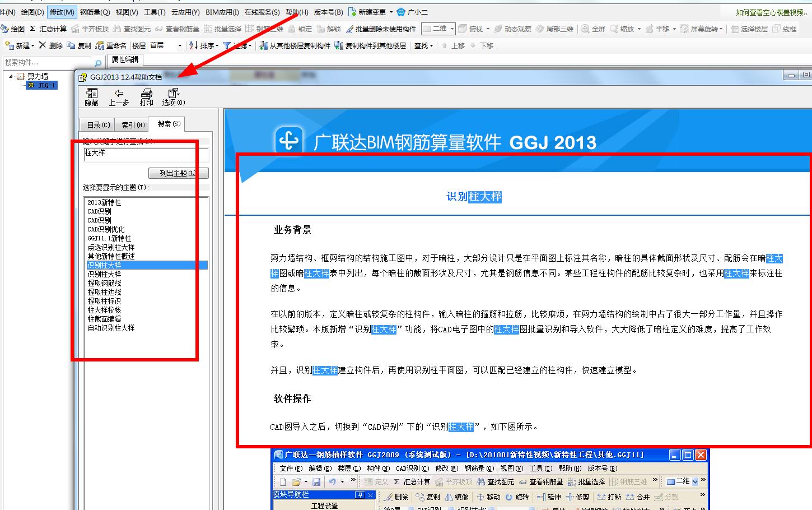The height and width of the screenshot is (510, 812).
Task: Select 自动识别柱大样 topic in list
Action: click(x=111, y=328)
